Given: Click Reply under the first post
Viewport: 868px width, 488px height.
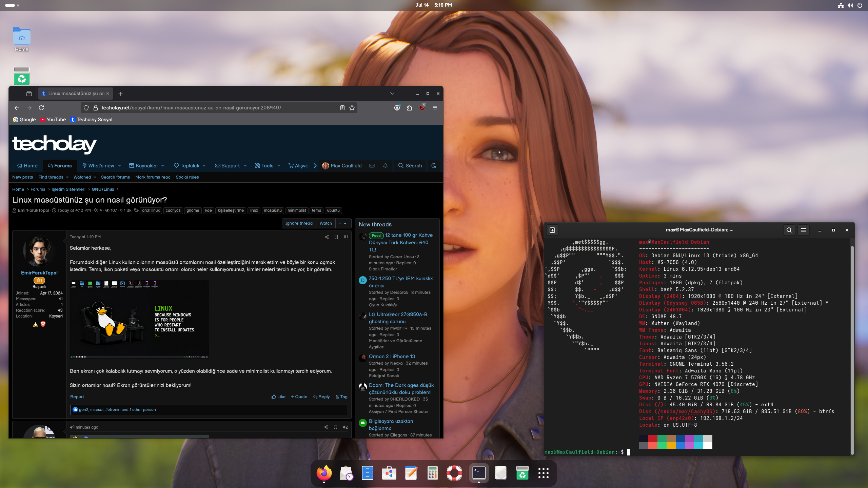Looking at the screenshot, I should point(321,396).
